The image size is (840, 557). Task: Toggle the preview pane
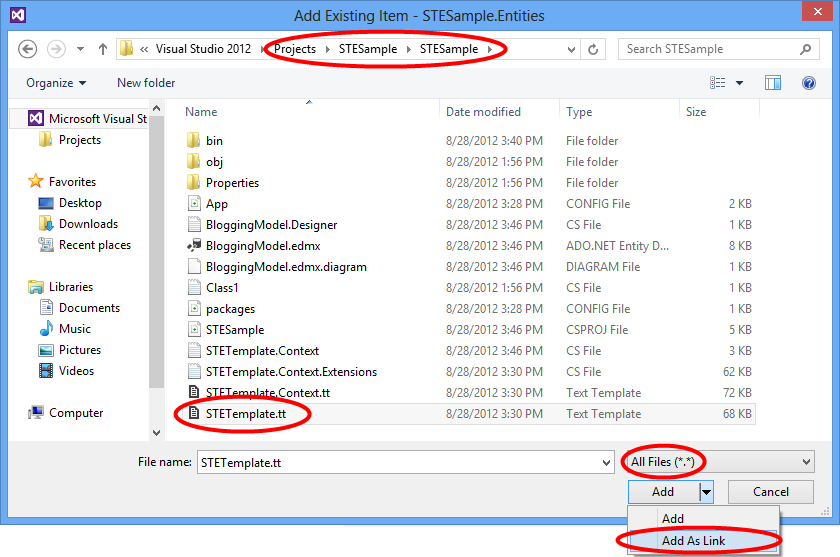[x=773, y=83]
